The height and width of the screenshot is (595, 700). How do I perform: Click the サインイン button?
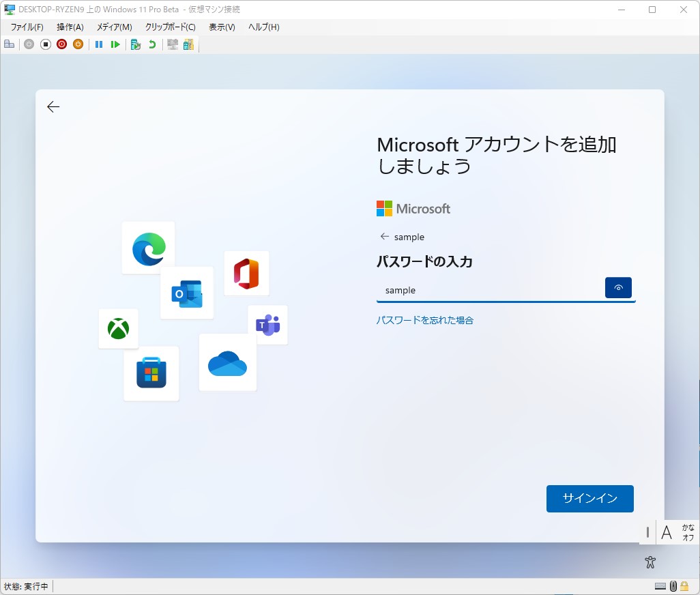pyautogui.click(x=589, y=499)
